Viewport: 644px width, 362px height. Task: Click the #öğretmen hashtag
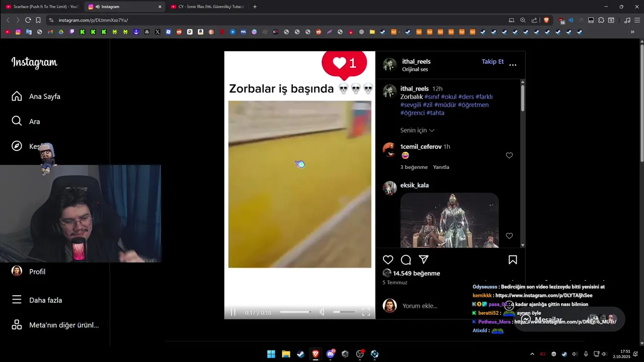tap(473, 105)
